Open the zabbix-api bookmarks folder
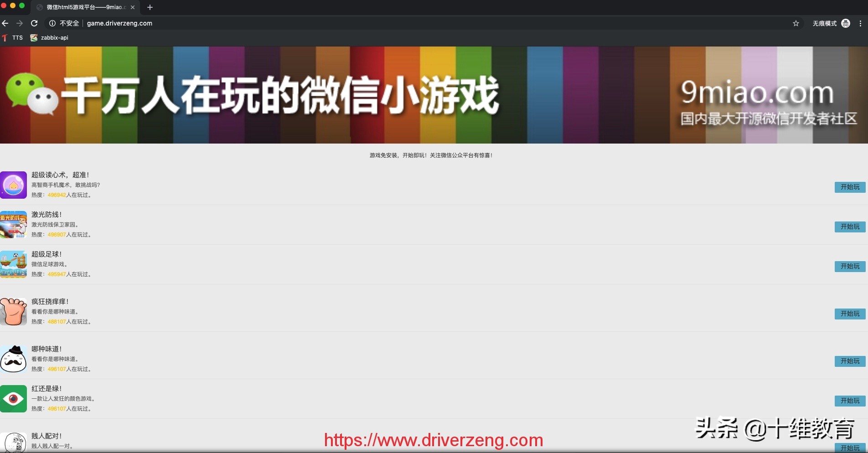The height and width of the screenshot is (453, 868). point(49,38)
